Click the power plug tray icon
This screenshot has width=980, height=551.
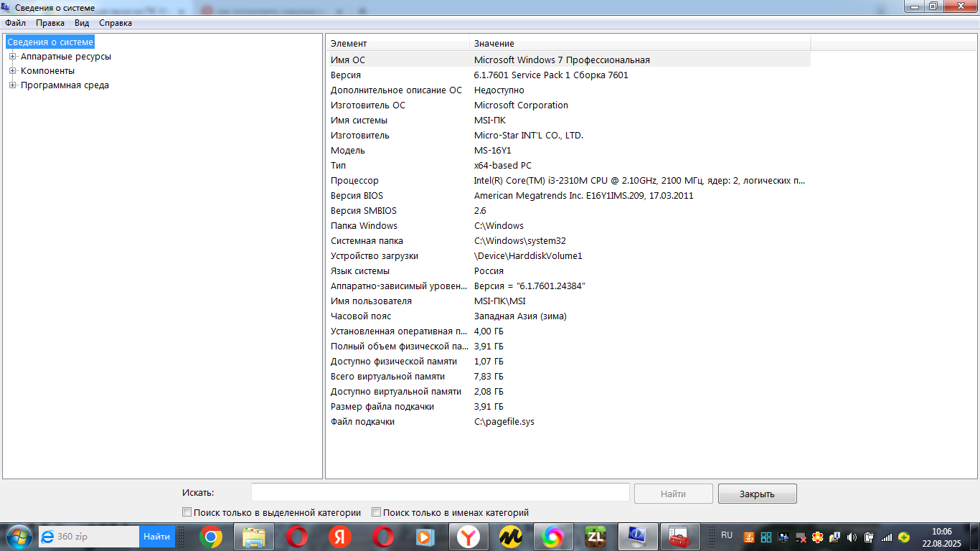pos(869,537)
